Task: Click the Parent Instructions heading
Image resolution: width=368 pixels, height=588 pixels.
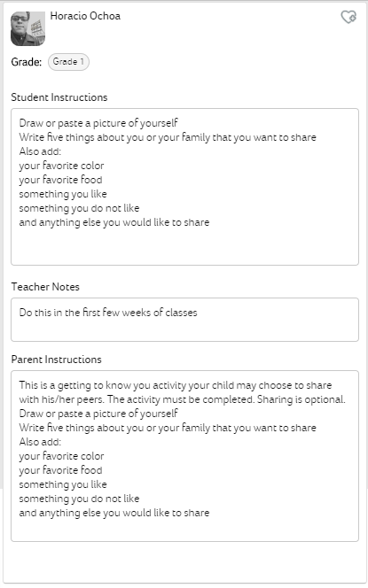Action: (57, 360)
